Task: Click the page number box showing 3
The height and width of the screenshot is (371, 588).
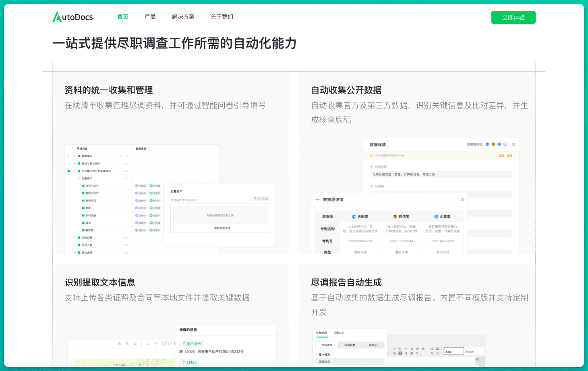Action: (x=165, y=344)
